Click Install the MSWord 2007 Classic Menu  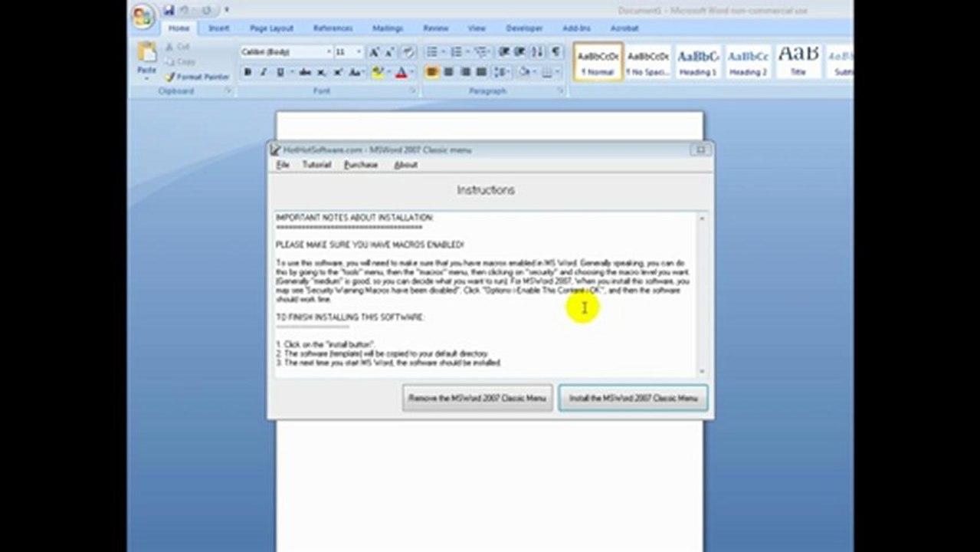pos(633,398)
